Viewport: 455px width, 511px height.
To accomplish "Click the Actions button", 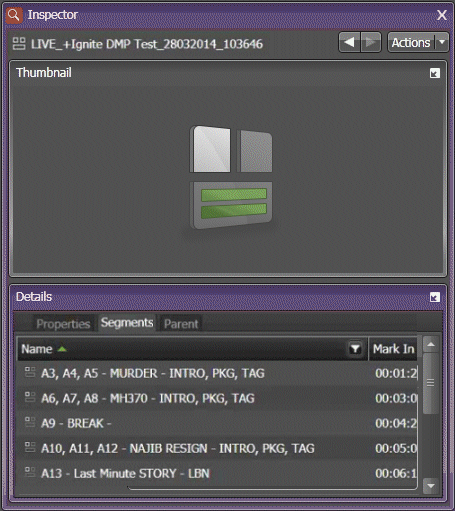I will point(412,42).
